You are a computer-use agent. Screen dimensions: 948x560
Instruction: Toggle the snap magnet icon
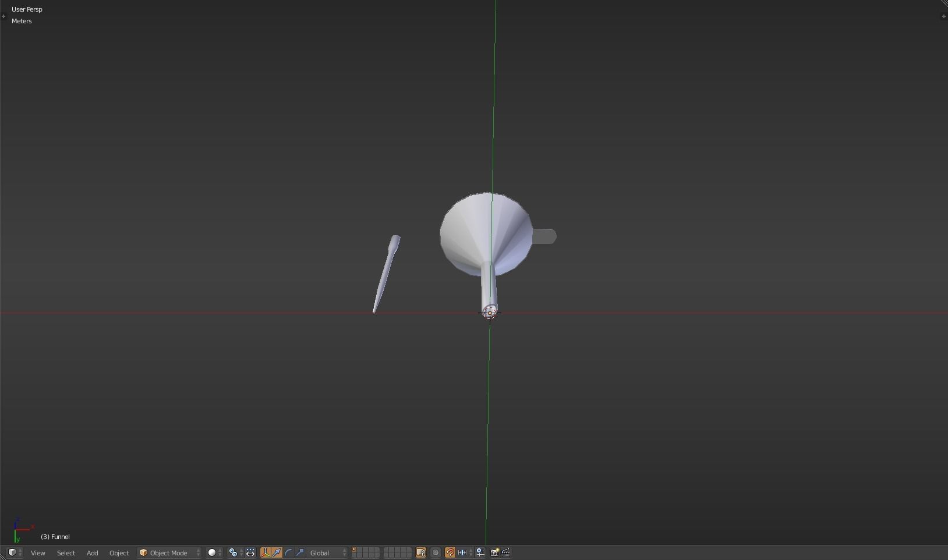tap(450, 552)
